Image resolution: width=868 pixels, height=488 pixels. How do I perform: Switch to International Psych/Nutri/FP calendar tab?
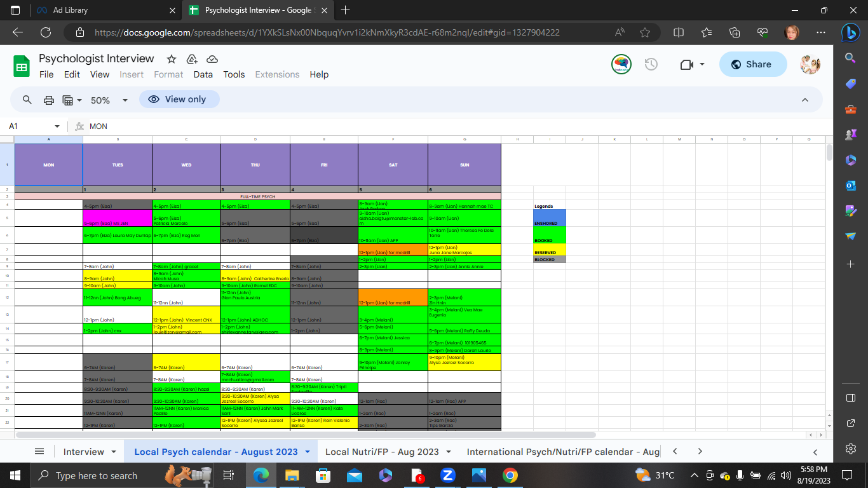(x=563, y=452)
